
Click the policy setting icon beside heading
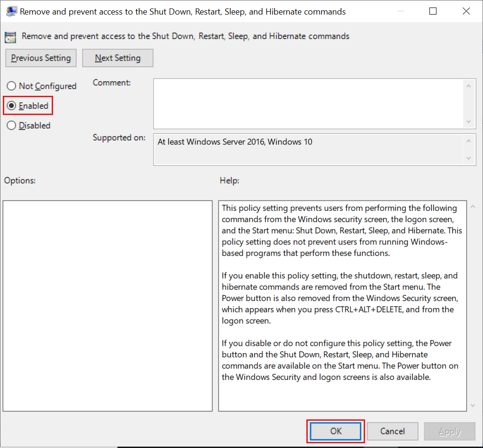coord(10,37)
